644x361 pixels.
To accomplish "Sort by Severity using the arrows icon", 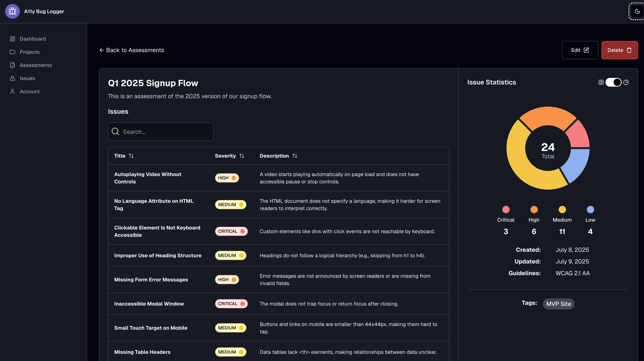I will point(242,156).
